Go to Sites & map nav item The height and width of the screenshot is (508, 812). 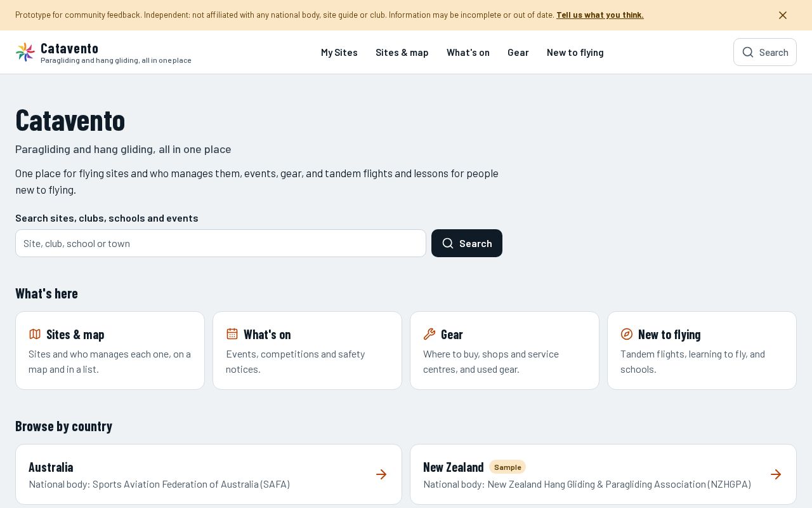tap(402, 52)
